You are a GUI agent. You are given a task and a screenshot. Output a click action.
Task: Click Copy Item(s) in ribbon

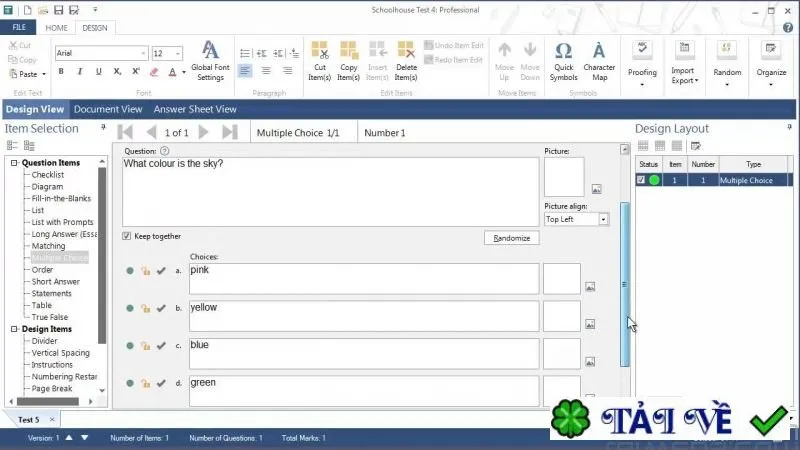coord(348,61)
